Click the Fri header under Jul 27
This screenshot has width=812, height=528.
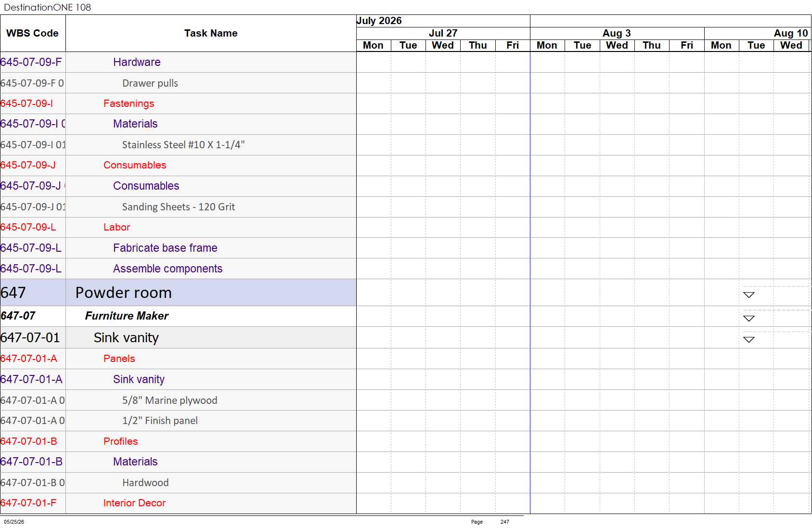click(513, 45)
